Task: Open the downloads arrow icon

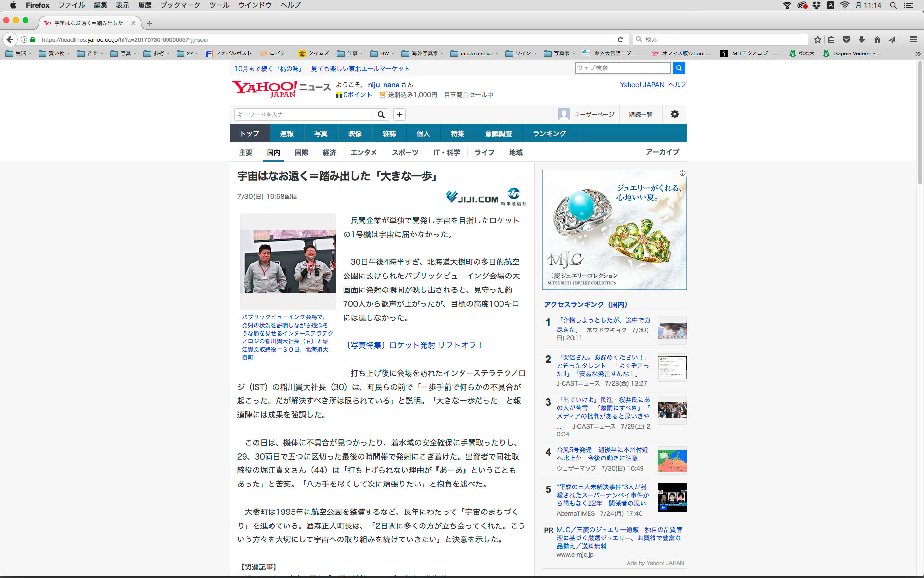Action: 862,39
